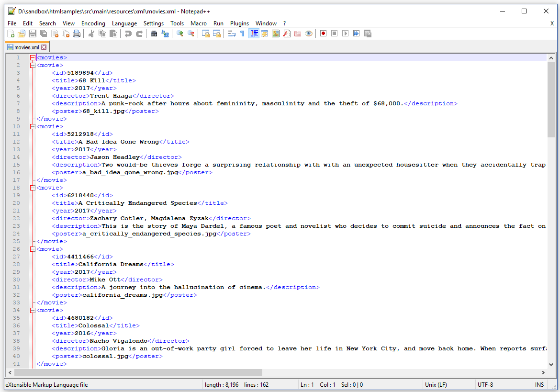Collapse the movie entry for 68 Kill

(x=33, y=65)
